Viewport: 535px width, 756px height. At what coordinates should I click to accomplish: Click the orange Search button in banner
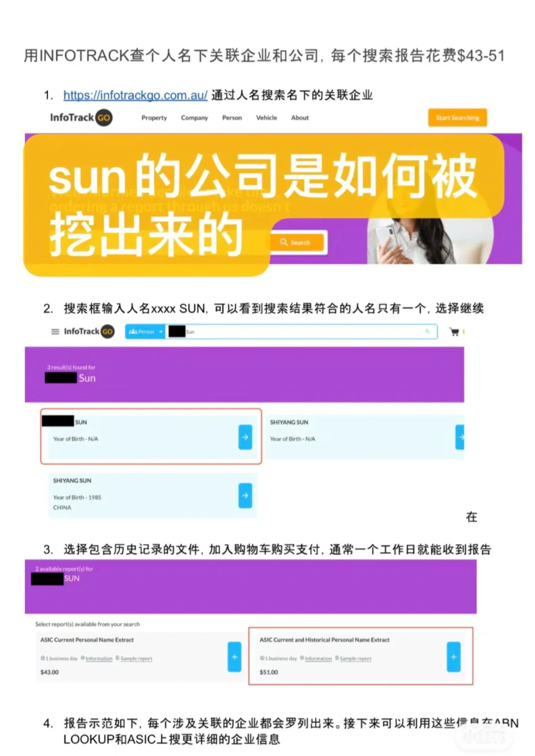tap(295, 242)
